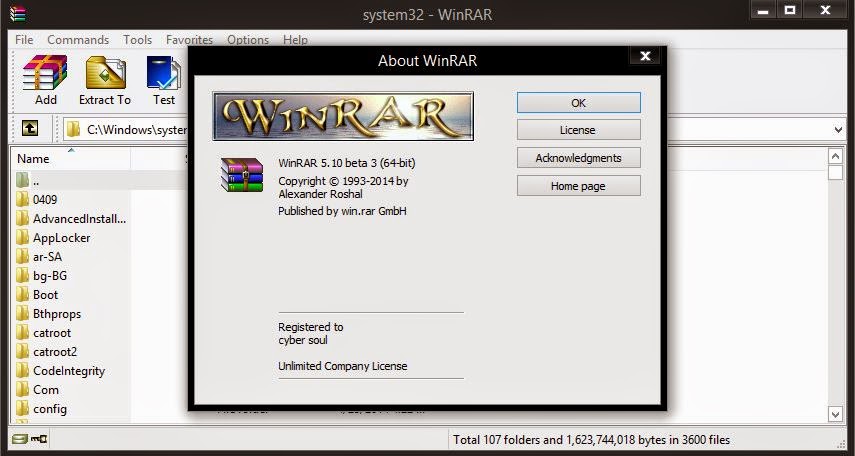Open the Favorites menu

click(189, 40)
